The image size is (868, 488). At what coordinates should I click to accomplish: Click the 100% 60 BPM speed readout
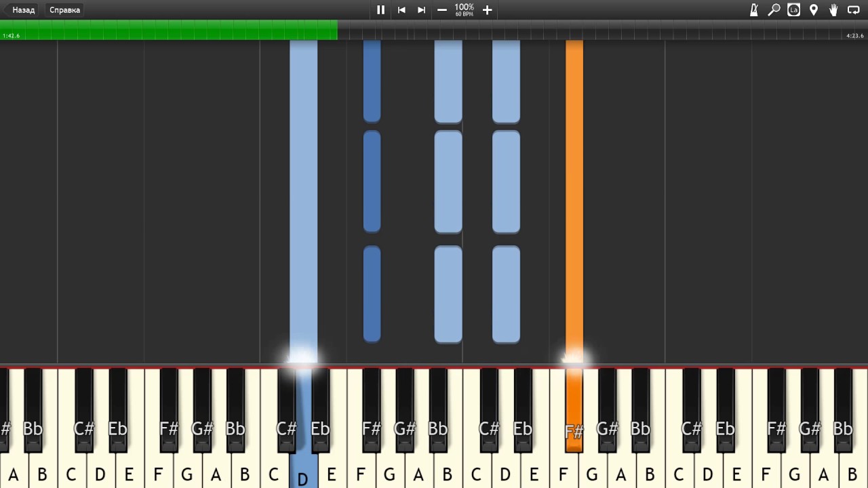465,10
